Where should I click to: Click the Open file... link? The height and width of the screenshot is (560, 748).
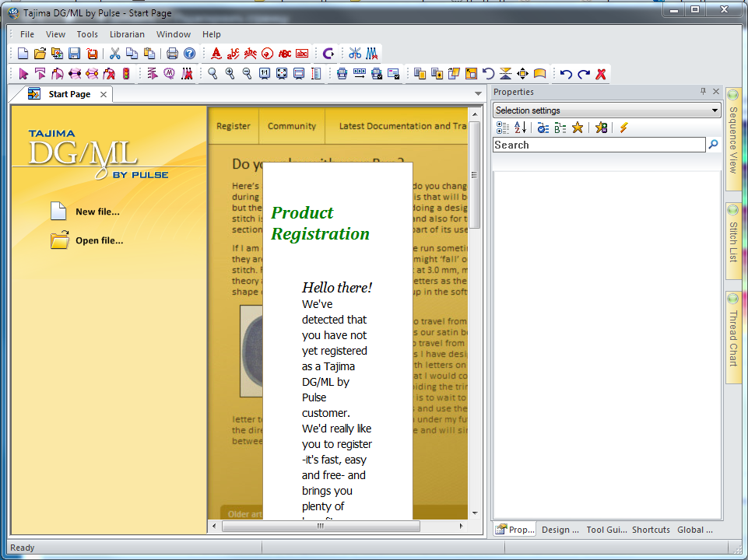click(x=99, y=240)
